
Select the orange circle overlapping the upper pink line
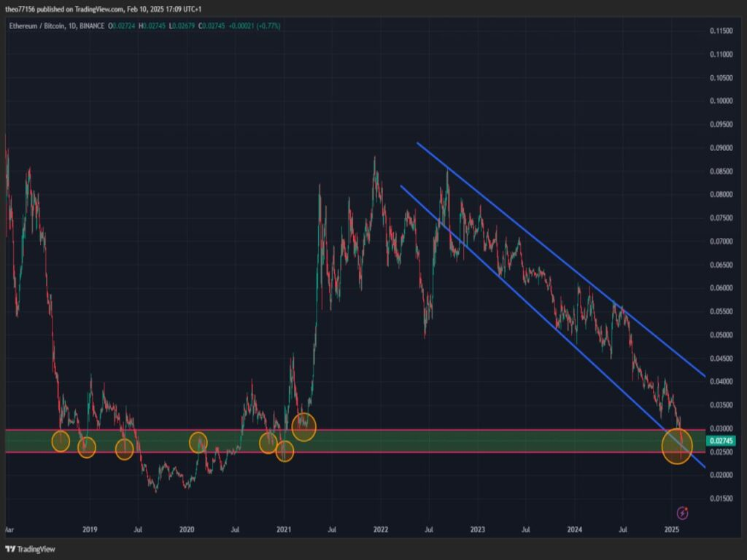pyautogui.click(x=303, y=427)
